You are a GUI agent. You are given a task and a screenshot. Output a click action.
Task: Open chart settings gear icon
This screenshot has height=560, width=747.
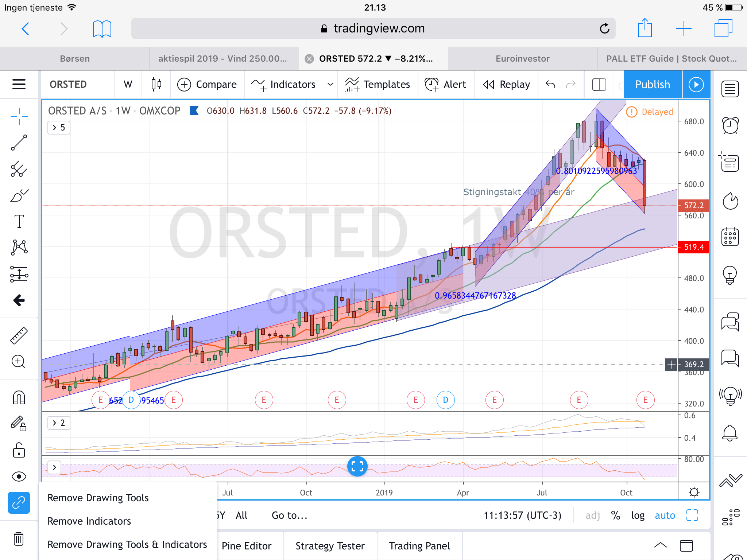[x=694, y=492]
